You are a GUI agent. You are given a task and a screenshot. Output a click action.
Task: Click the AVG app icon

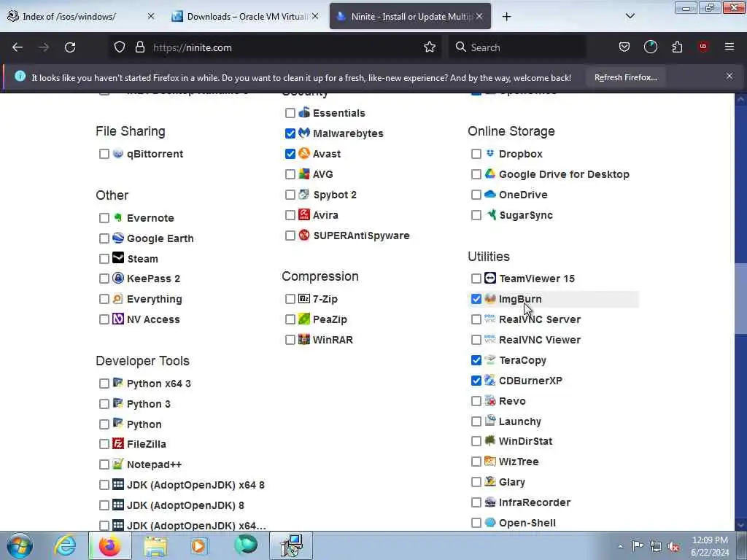point(304,174)
